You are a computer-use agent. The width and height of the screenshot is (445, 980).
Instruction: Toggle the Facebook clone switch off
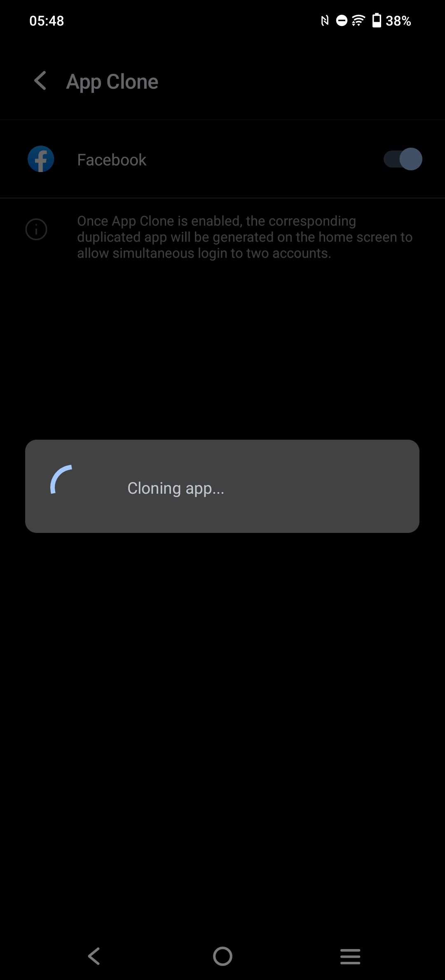403,159
